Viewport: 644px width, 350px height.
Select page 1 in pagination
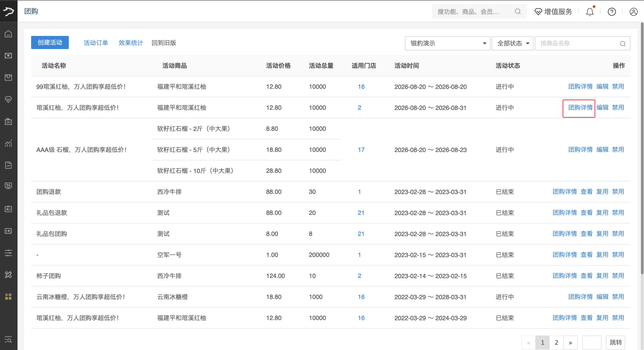coord(542,342)
